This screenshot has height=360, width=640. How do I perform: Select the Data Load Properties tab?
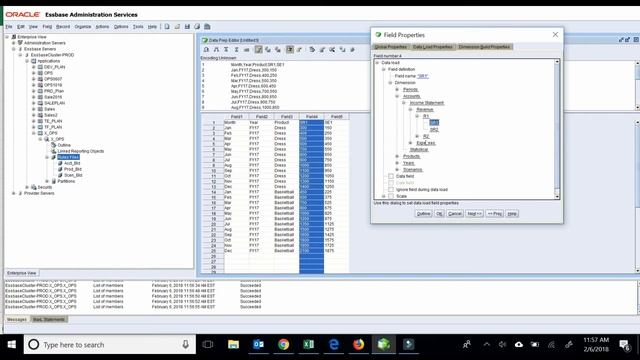(433, 47)
